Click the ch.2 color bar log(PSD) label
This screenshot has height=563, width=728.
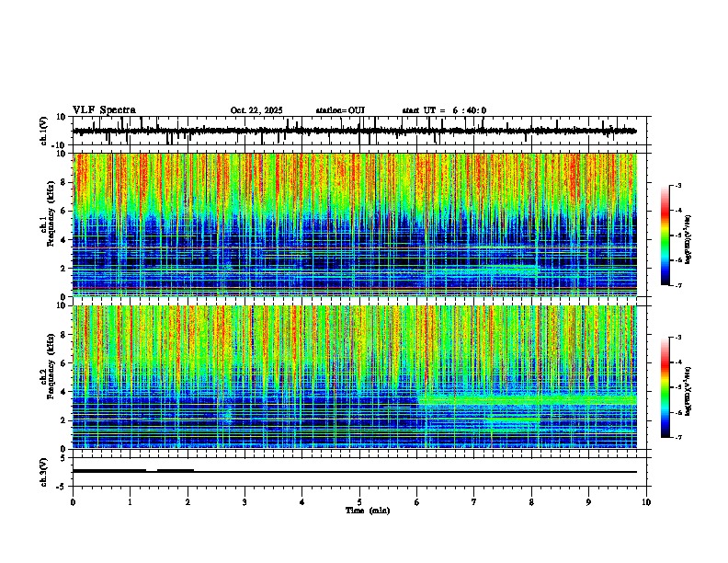tap(688, 391)
